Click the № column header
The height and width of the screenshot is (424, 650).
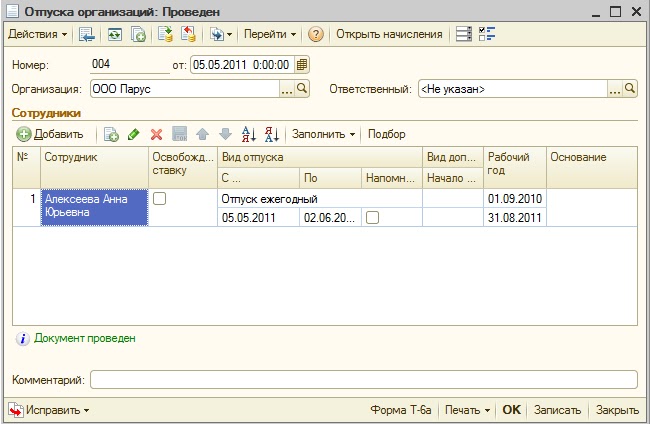click(x=27, y=167)
